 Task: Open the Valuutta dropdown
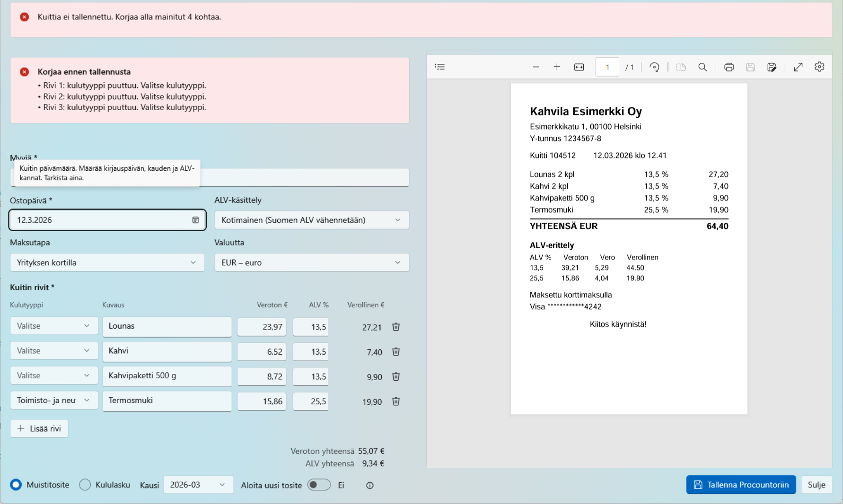tap(312, 263)
